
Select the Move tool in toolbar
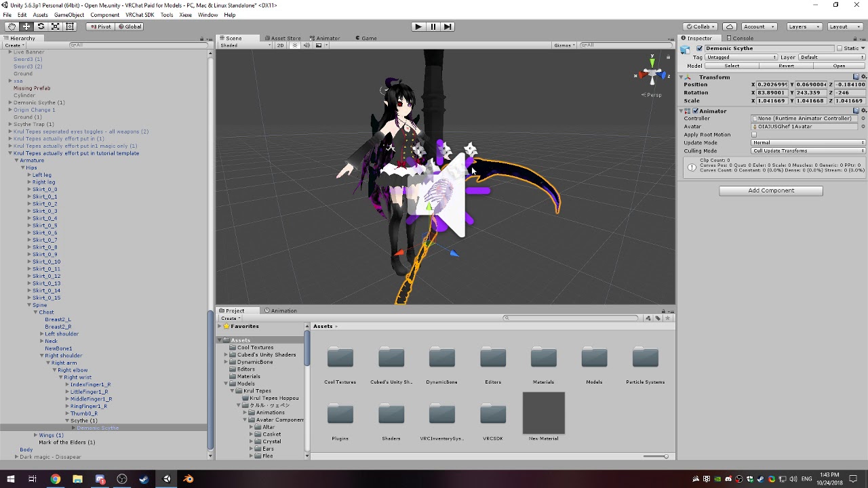[x=26, y=26]
